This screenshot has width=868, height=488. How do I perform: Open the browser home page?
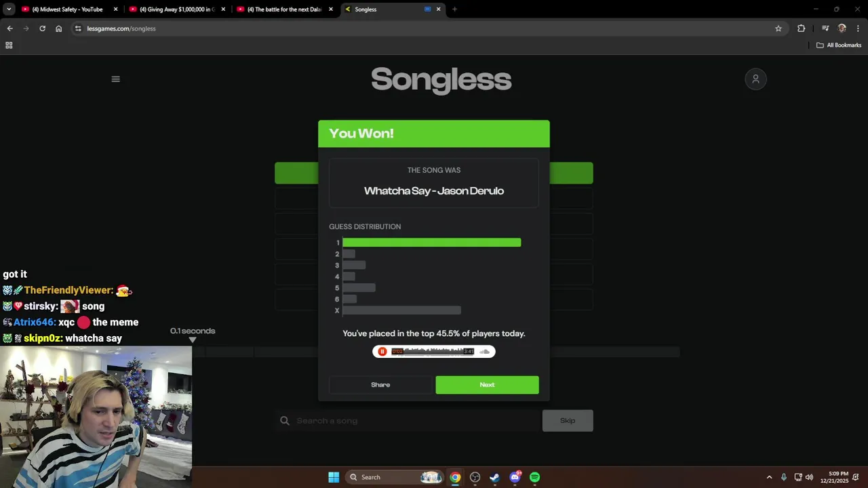tap(58, 28)
